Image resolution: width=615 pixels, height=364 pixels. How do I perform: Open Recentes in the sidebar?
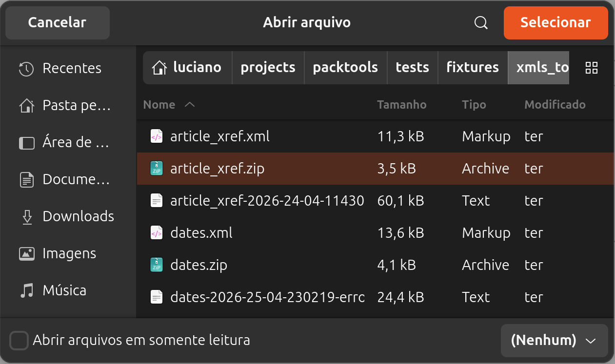[x=68, y=69]
